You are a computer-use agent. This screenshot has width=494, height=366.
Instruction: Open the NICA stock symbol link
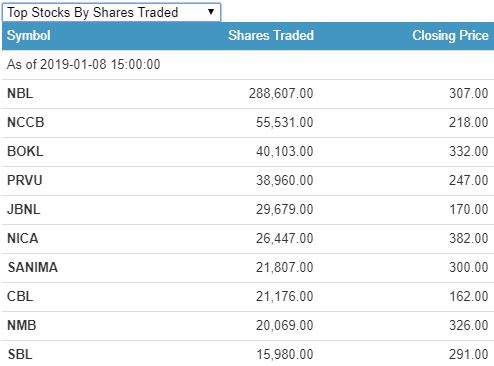23,238
